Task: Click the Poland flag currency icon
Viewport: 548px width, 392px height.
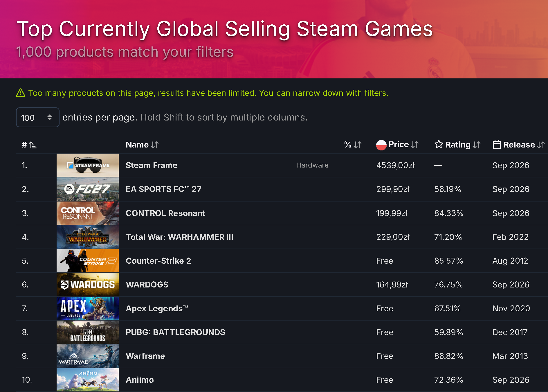Action: click(381, 145)
